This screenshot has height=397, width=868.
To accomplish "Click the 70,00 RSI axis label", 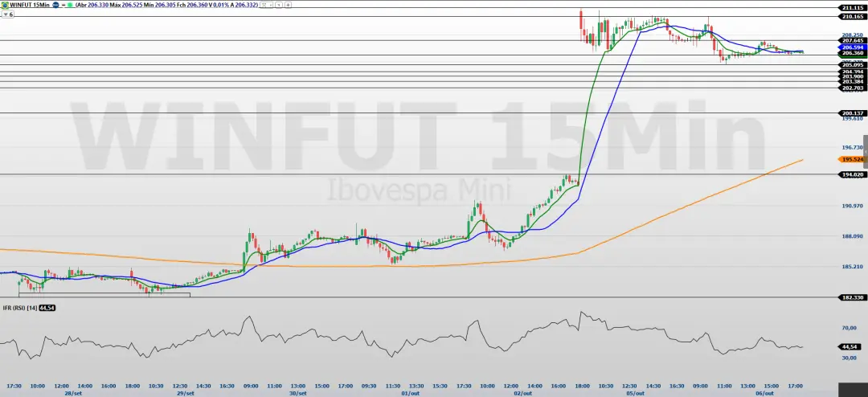I will click(849, 329).
